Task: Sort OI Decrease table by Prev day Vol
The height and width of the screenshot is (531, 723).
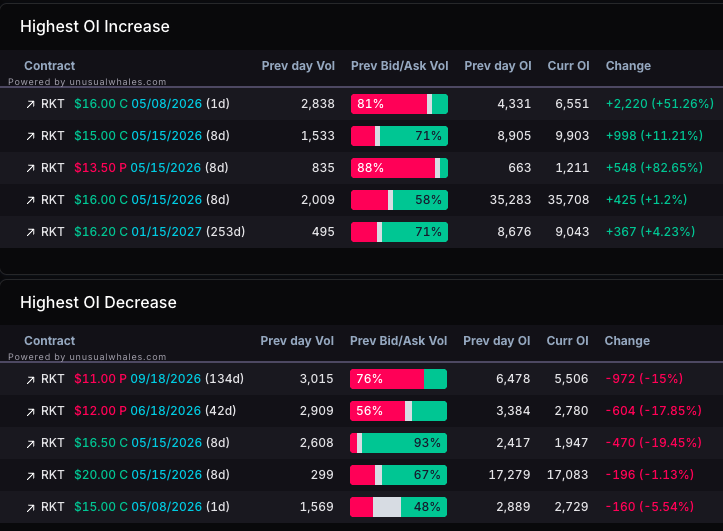Action: pyautogui.click(x=297, y=341)
